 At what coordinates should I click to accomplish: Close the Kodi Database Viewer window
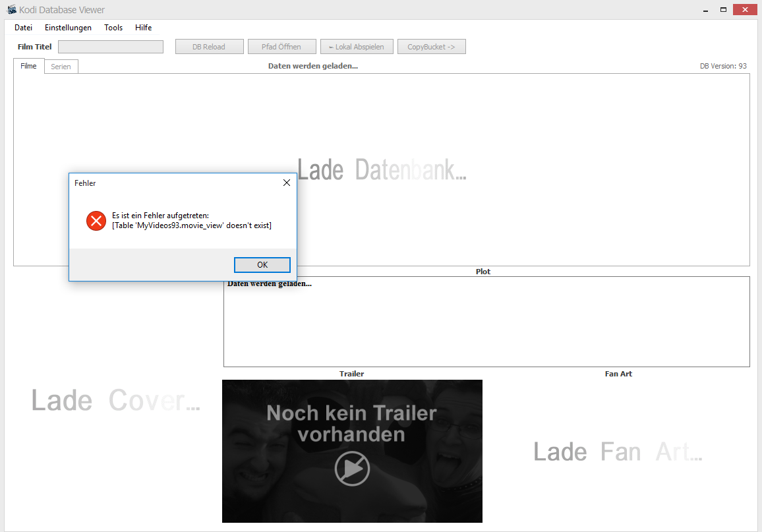coord(745,10)
